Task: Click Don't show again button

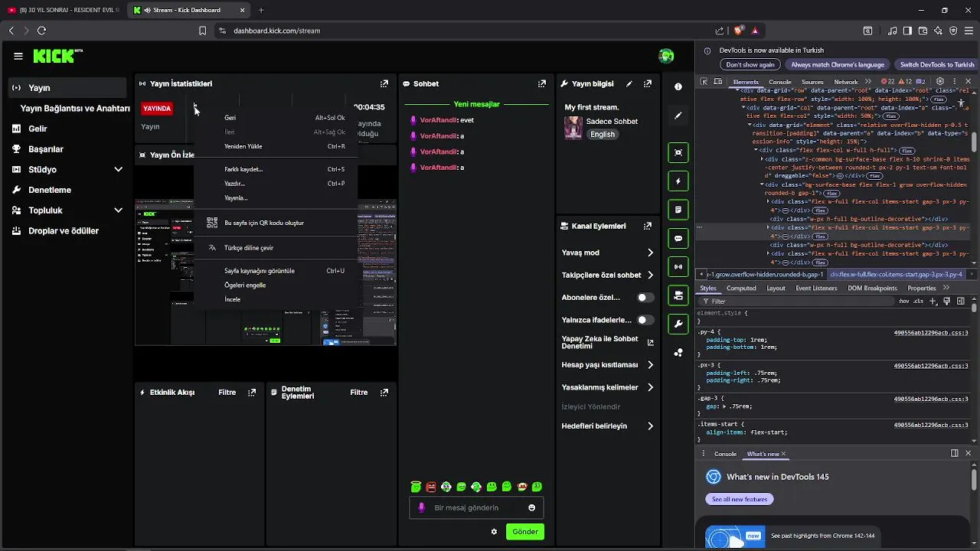Action: 750,65
